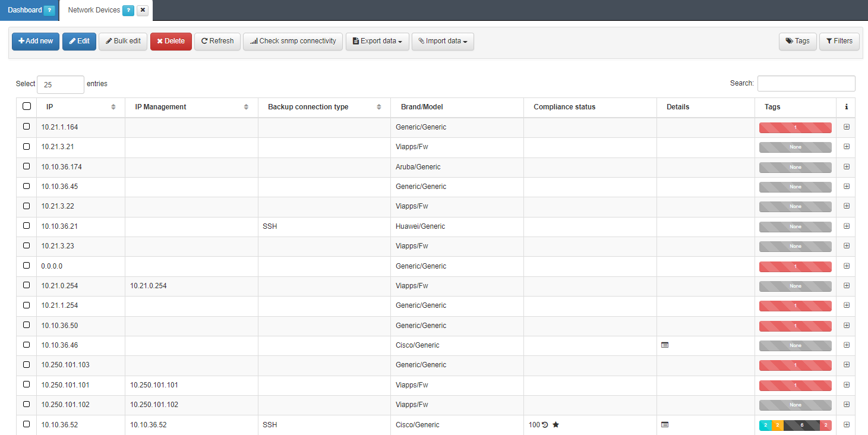This screenshot has width=868, height=435.
Task: Click plus icon for row 10.10.36.46
Action: (847, 345)
